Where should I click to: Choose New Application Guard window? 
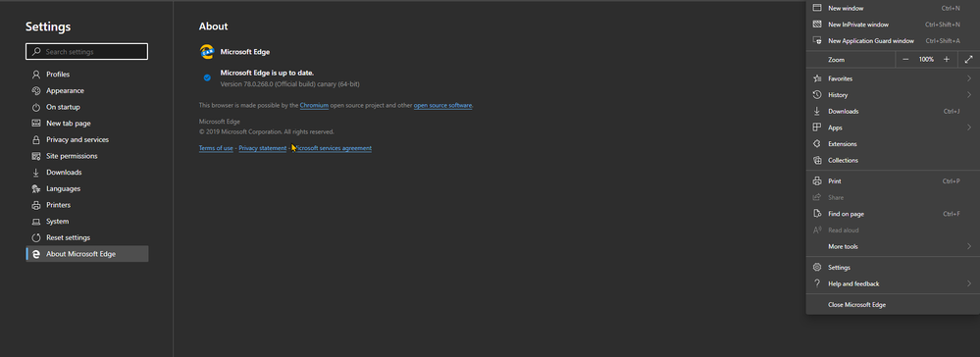pyautogui.click(x=893, y=40)
